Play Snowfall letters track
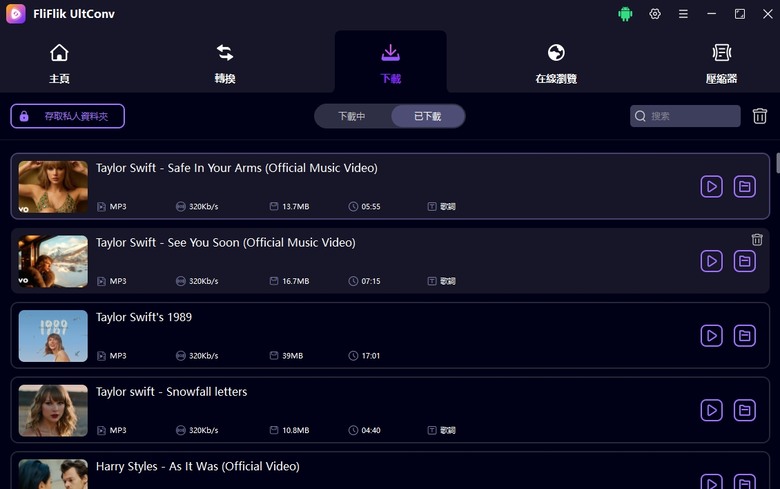Viewport: 780px width, 489px height. (x=711, y=410)
